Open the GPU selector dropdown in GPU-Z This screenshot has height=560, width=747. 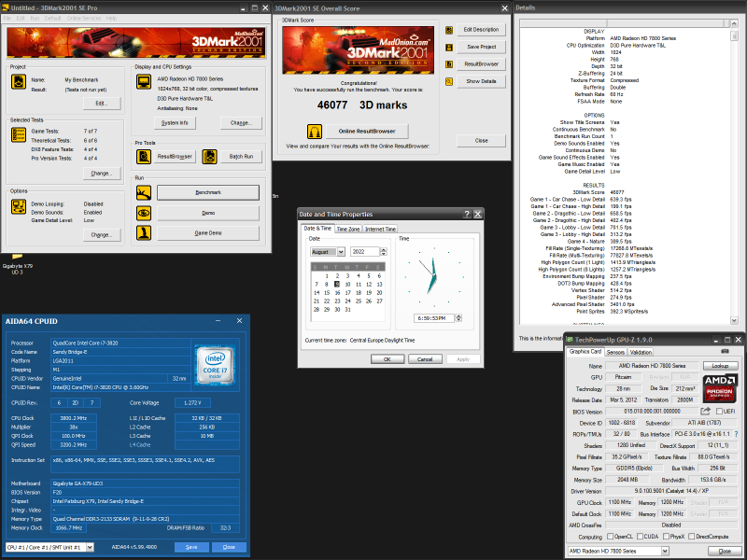tap(665, 551)
